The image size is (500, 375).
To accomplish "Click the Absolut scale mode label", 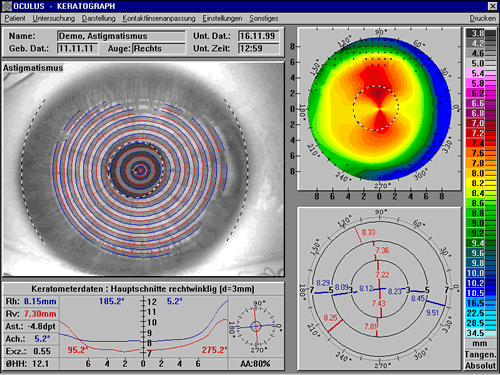I will (x=480, y=366).
